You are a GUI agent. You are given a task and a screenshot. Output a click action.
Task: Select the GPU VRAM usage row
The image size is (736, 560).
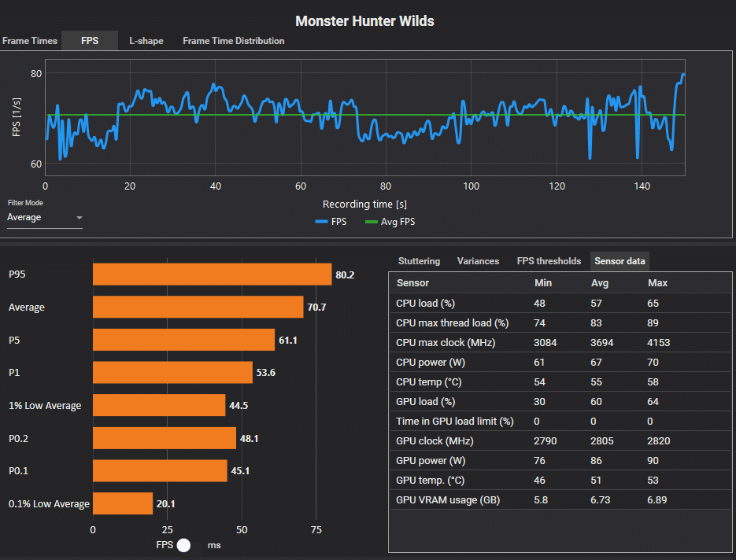tap(560, 500)
